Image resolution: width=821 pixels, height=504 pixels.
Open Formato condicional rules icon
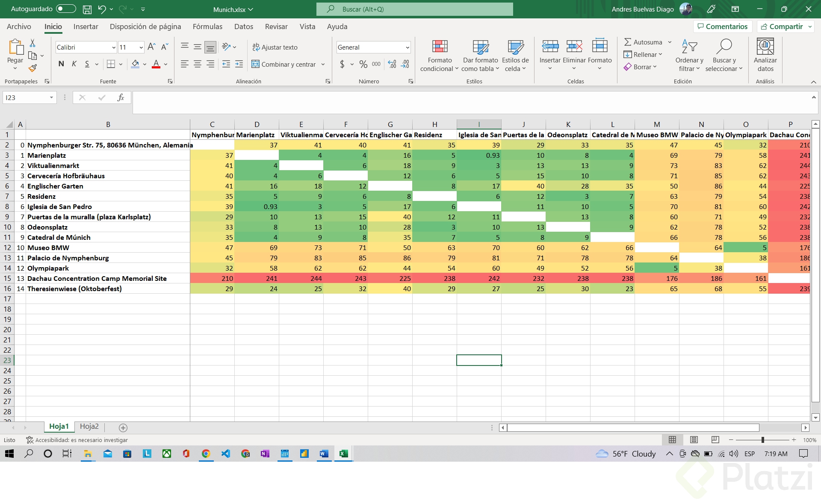440,46
